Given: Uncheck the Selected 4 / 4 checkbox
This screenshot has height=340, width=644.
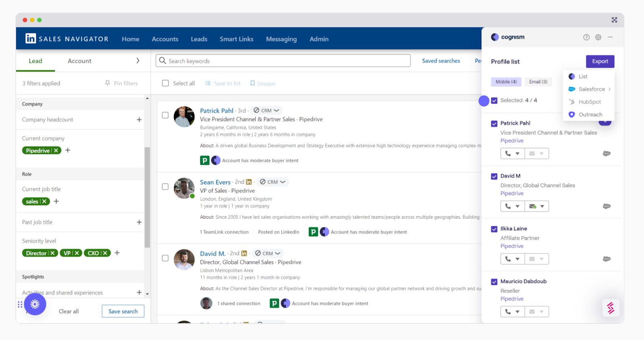Looking at the screenshot, I should pyautogui.click(x=494, y=100).
